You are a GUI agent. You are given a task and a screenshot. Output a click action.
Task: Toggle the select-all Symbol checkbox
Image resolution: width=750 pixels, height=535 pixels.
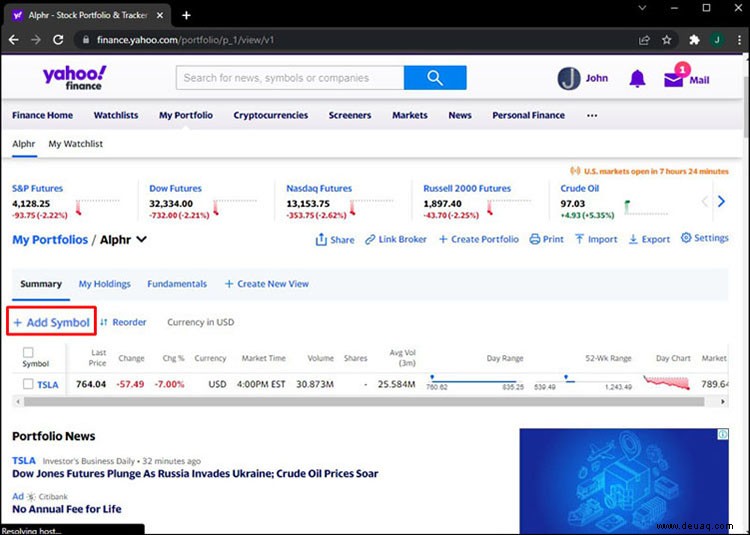pyautogui.click(x=28, y=352)
